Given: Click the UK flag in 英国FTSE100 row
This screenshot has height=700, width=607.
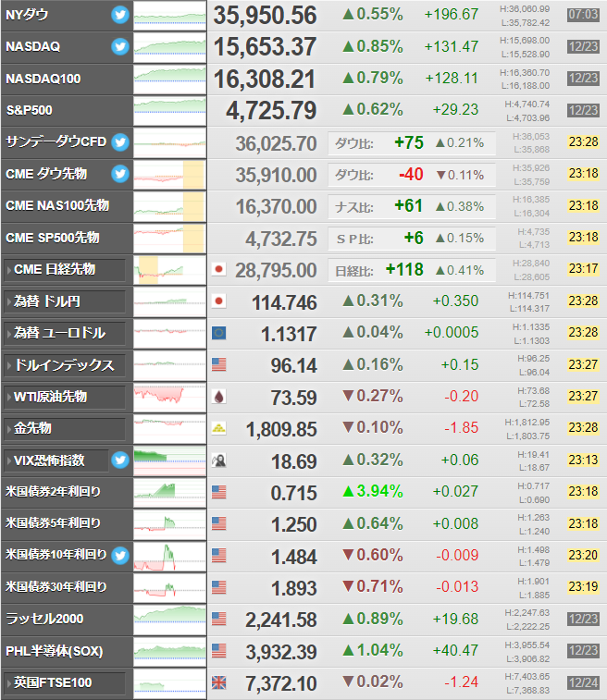Looking at the screenshot, I should pyautogui.click(x=219, y=683).
